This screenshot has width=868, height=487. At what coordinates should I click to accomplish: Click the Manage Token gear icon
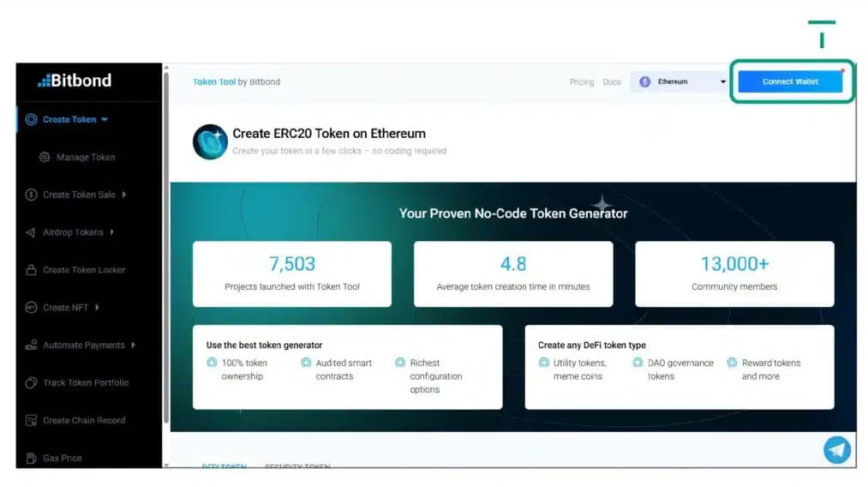[45, 158]
